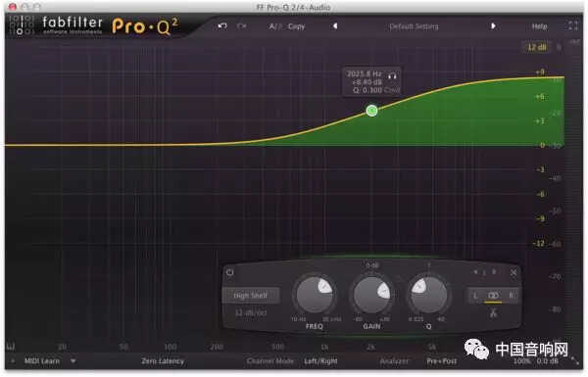
Task: Click MIDI Learn in bottom bar
Action: [42, 361]
